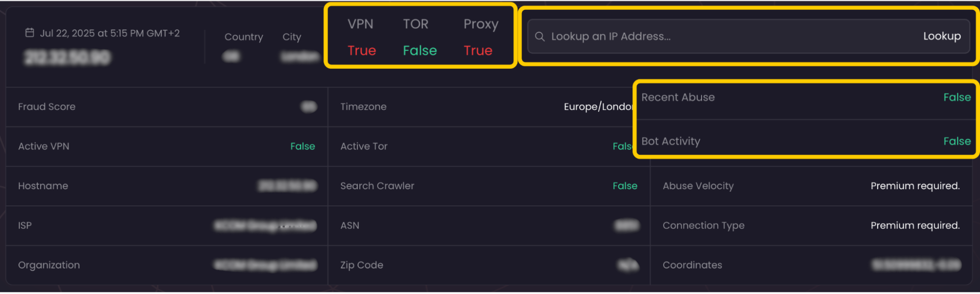Viewport: 980px width, 294px height.
Task: Select the Search Crawler False value
Action: point(625,186)
